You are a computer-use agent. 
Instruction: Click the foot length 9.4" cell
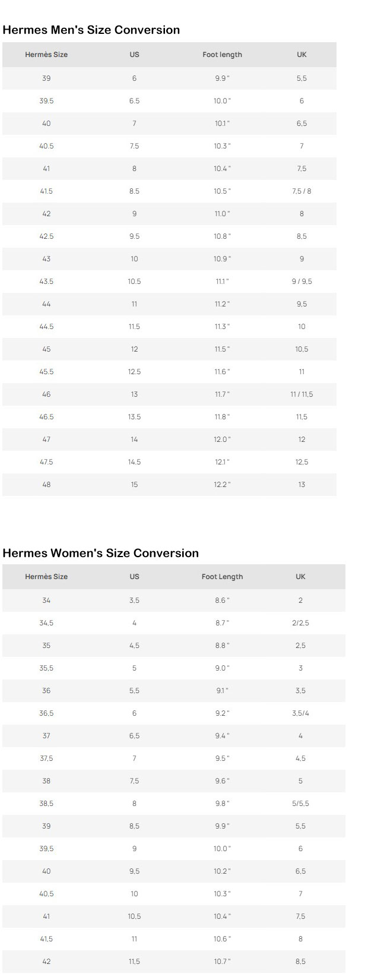pos(222,736)
